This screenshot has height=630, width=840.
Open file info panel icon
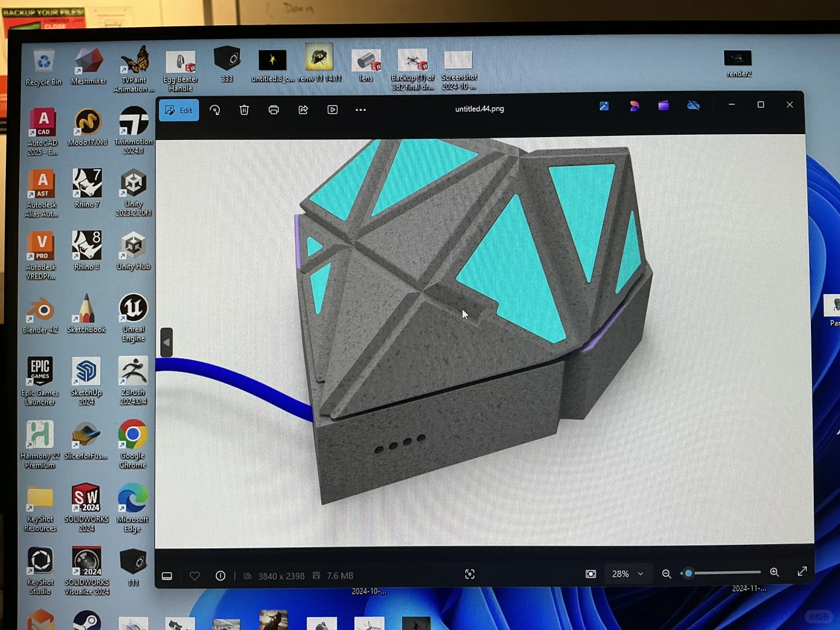click(220, 576)
